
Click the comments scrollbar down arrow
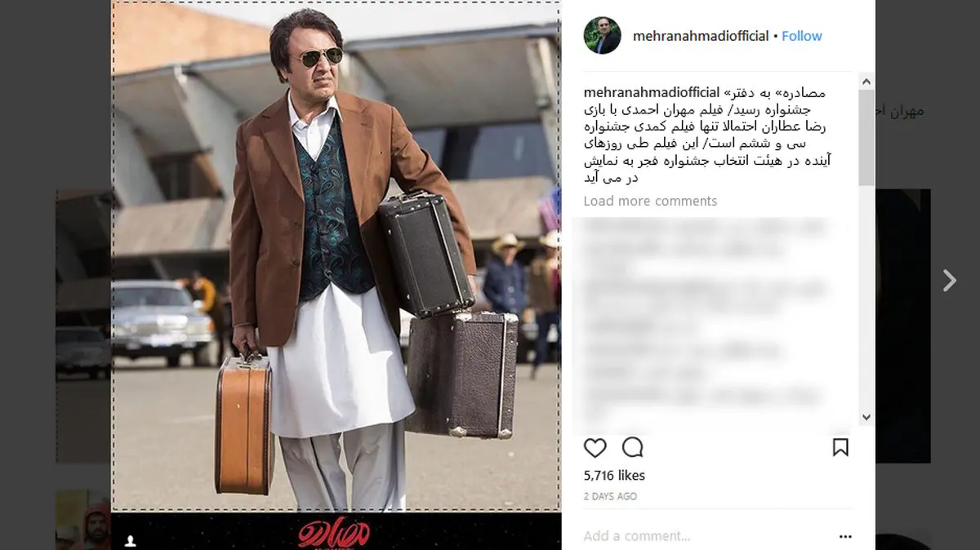(866, 417)
